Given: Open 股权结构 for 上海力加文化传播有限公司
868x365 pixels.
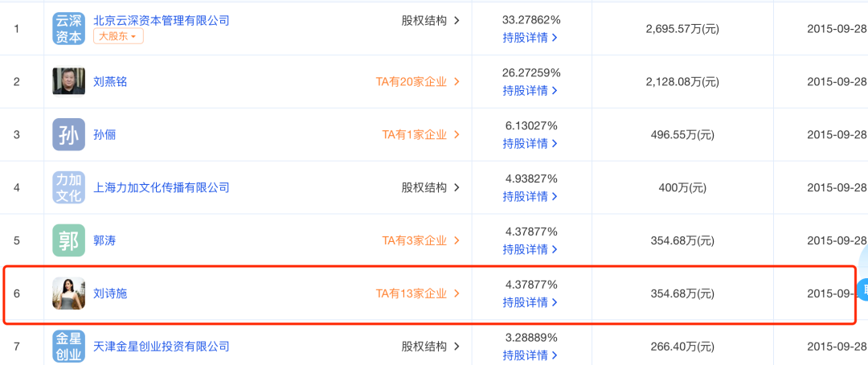Looking at the screenshot, I should click(431, 188).
